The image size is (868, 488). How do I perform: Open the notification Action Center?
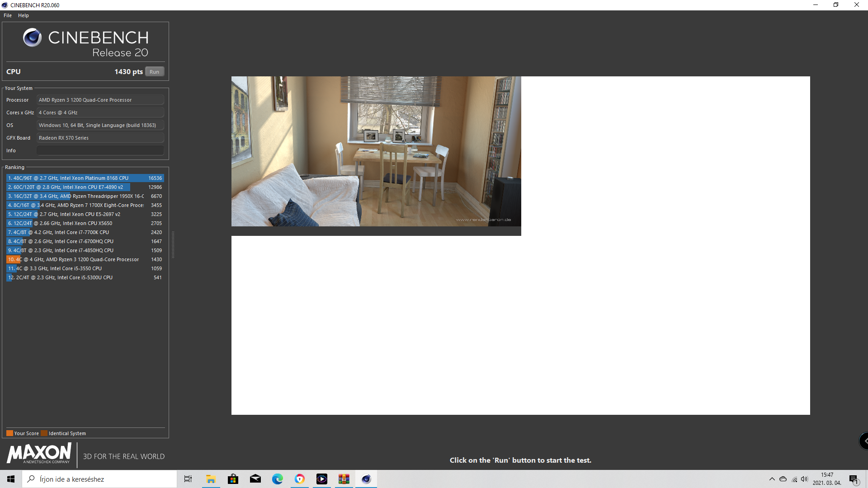point(854,479)
